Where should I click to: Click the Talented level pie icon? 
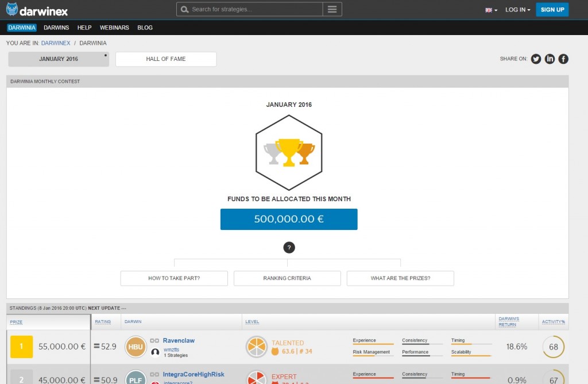click(x=257, y=347)
